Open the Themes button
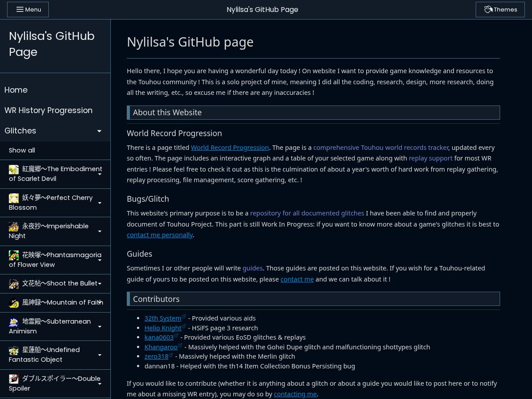 [x=500, y=9]
